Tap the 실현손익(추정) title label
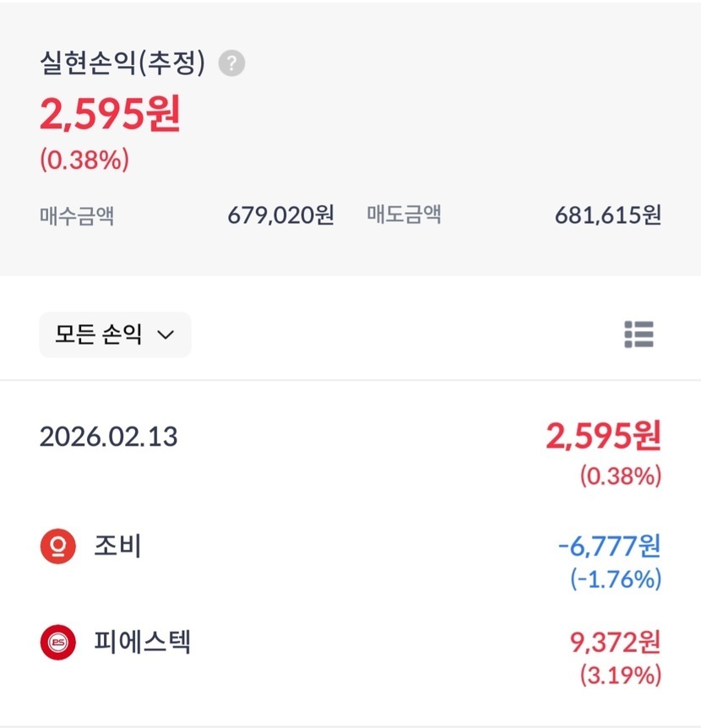 (122, 63)
